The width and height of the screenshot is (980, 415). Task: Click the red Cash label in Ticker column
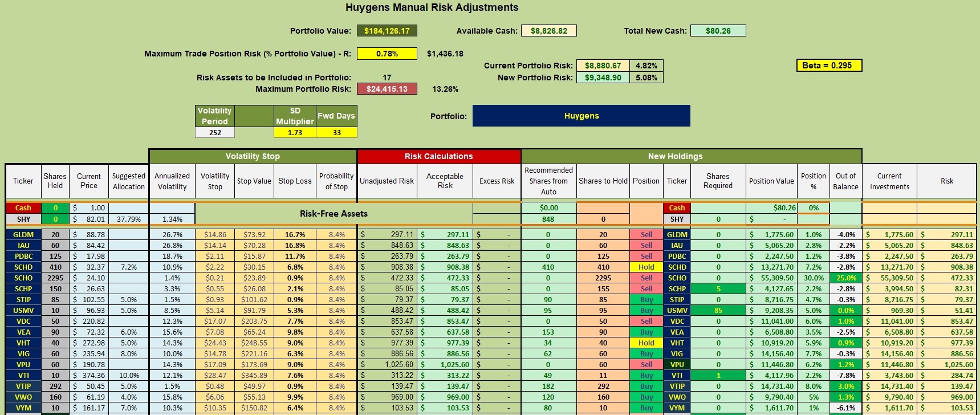coord(23,208)
